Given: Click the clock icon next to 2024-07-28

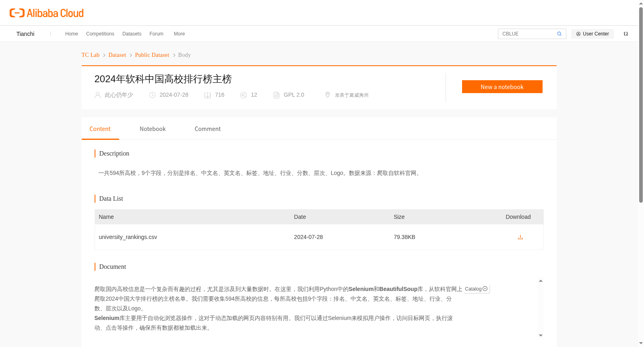Looking at the screenshot, I should point(152,95).
